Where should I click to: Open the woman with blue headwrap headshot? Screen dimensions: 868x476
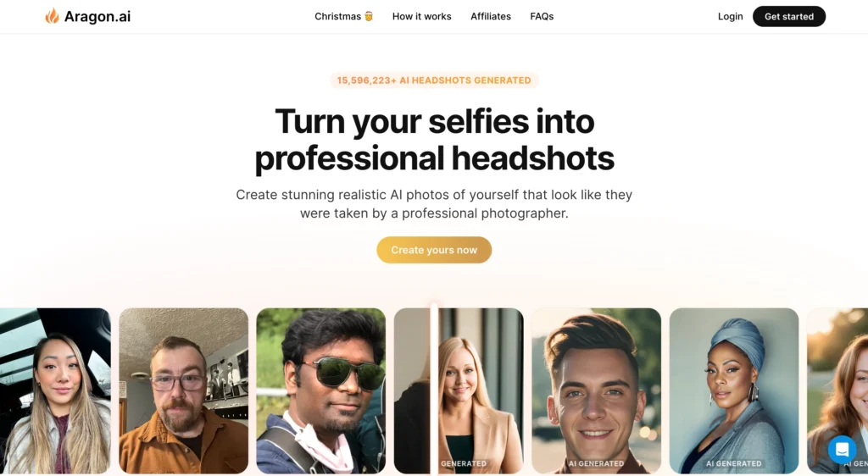[734, 390]
